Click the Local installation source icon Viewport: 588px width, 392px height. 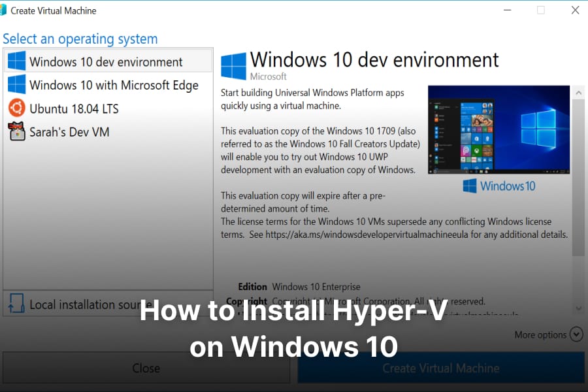(x=16, y=303)
